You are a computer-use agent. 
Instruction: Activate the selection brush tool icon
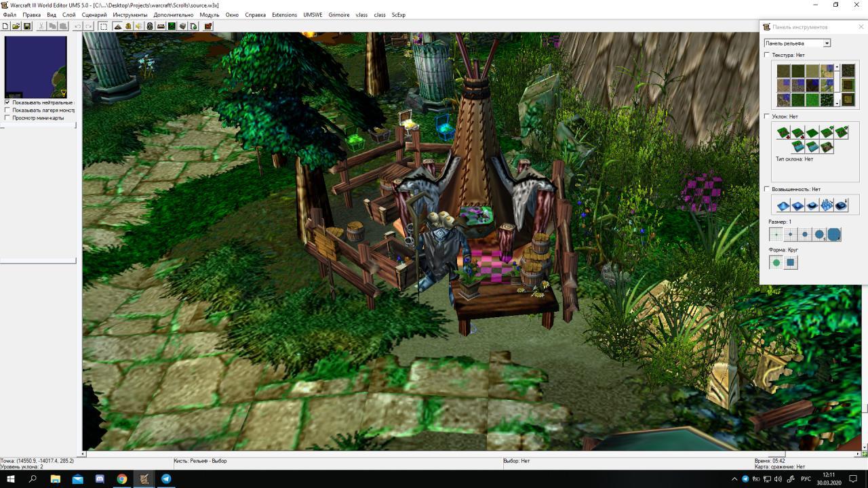click(103, 26)
